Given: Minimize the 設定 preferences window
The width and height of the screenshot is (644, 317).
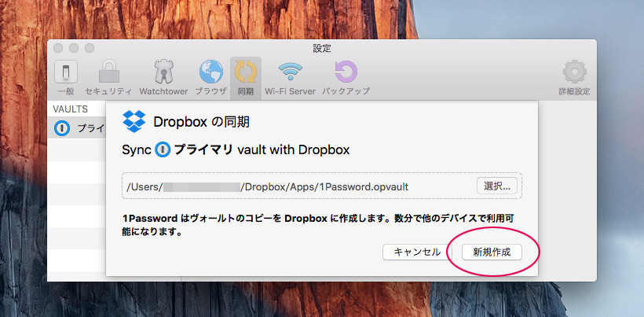Looking at the screenshot, I should 75,48.
